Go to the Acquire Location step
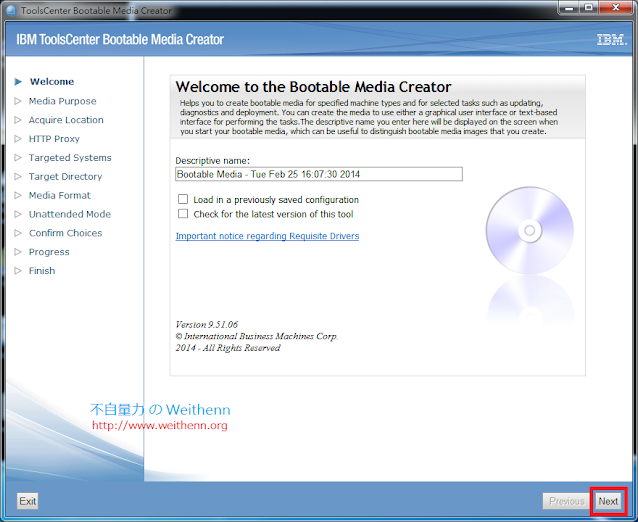The width and height of the screenshot is (638, 522). click(66, 120)
